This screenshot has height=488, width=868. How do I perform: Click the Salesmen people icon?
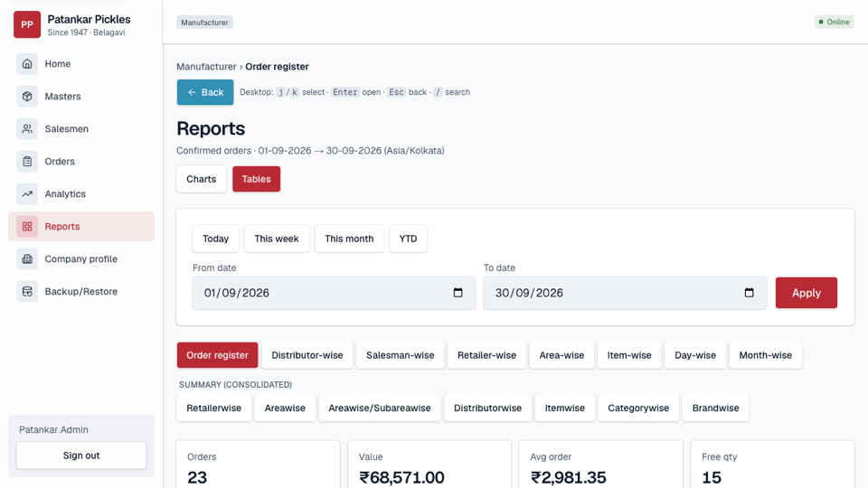pos(27,129)
